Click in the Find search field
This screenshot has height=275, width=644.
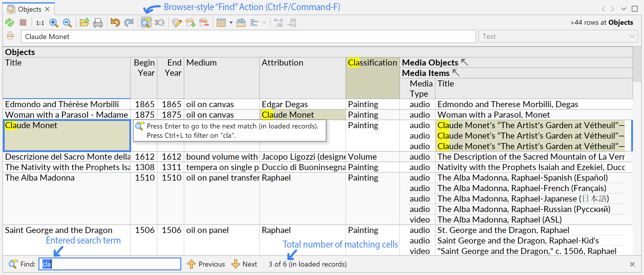click(110, 264)
